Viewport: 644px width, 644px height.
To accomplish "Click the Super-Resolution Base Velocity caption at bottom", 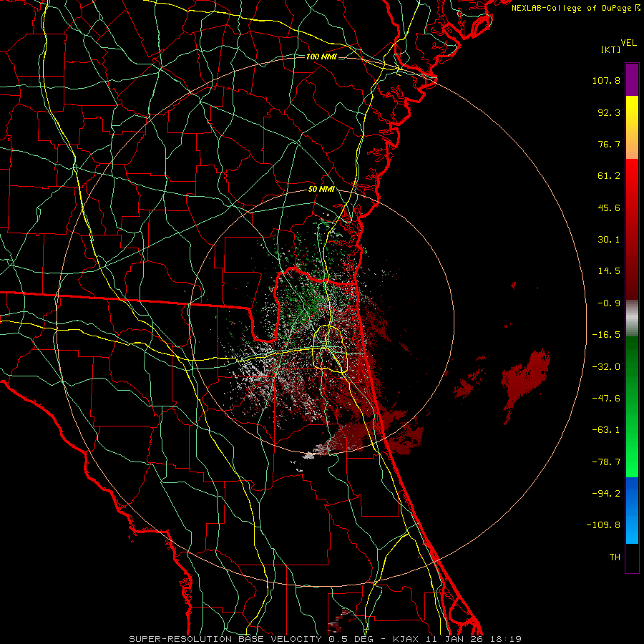I will point(325,639).
